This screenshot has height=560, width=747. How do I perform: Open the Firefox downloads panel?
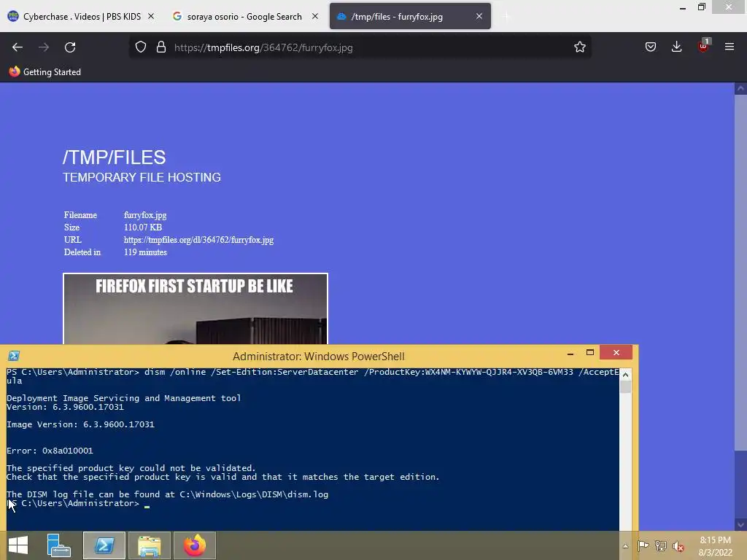point(676,47)
